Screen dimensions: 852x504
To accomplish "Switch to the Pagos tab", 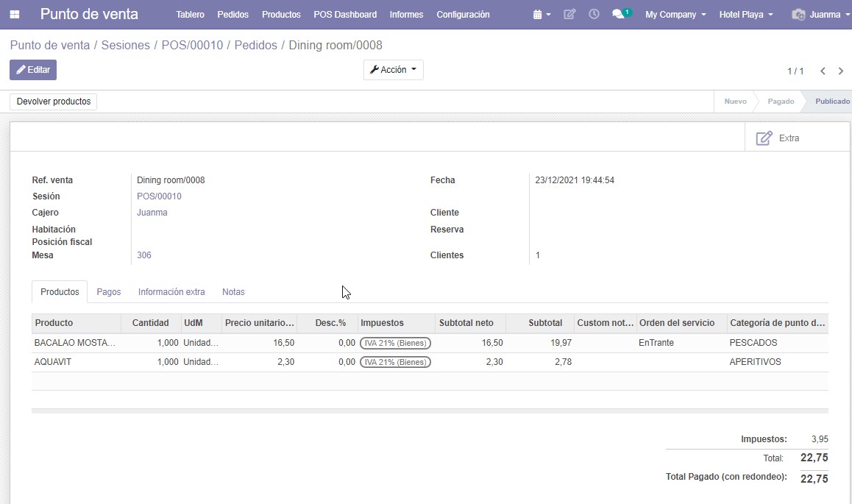I will 109,291.
